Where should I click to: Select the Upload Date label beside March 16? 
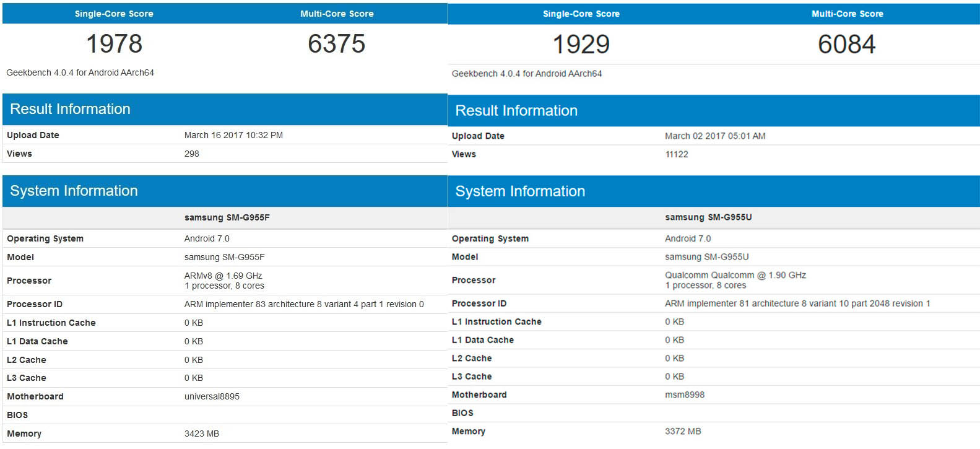click(33, 135)
